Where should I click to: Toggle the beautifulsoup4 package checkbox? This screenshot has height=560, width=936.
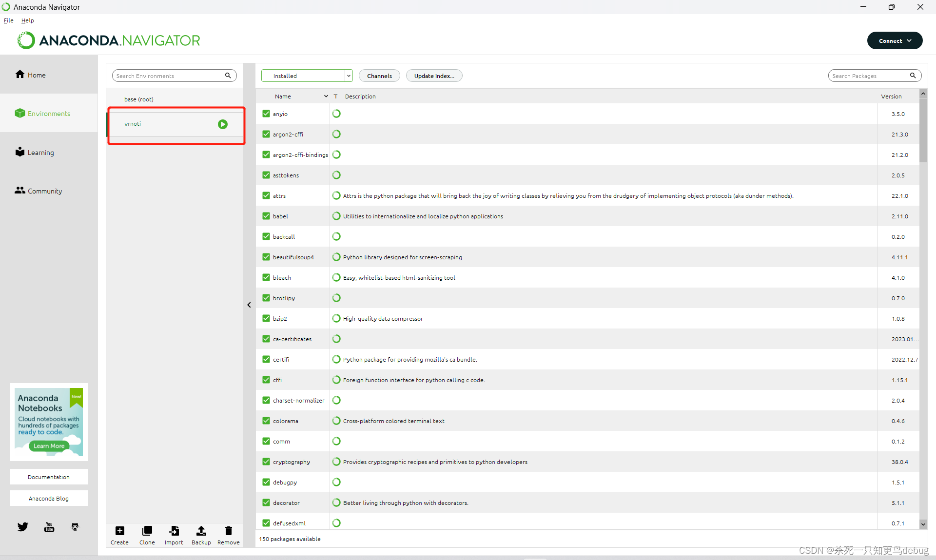click(265, 257)
